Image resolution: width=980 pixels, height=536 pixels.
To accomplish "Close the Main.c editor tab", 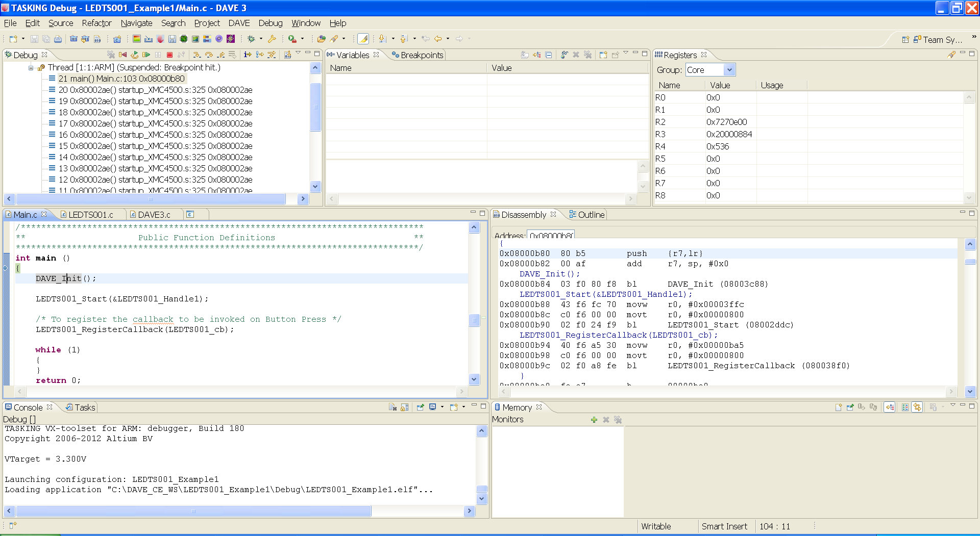I will click(x=44, y=214).
